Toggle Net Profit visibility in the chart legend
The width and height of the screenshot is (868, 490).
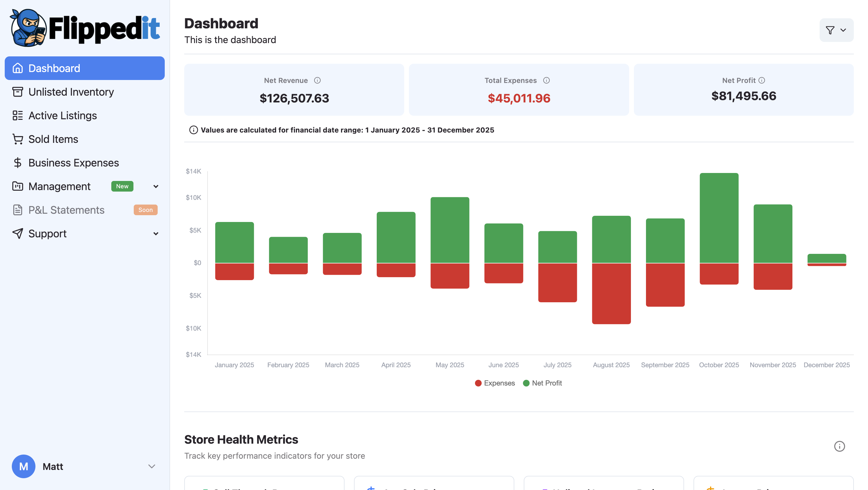coord(542,383)
